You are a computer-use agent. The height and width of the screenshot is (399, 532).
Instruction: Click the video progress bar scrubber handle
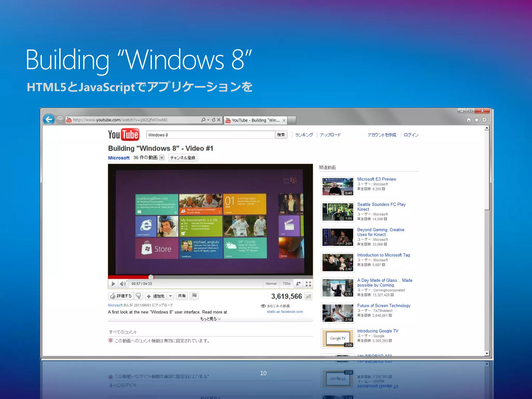(151, 277)
